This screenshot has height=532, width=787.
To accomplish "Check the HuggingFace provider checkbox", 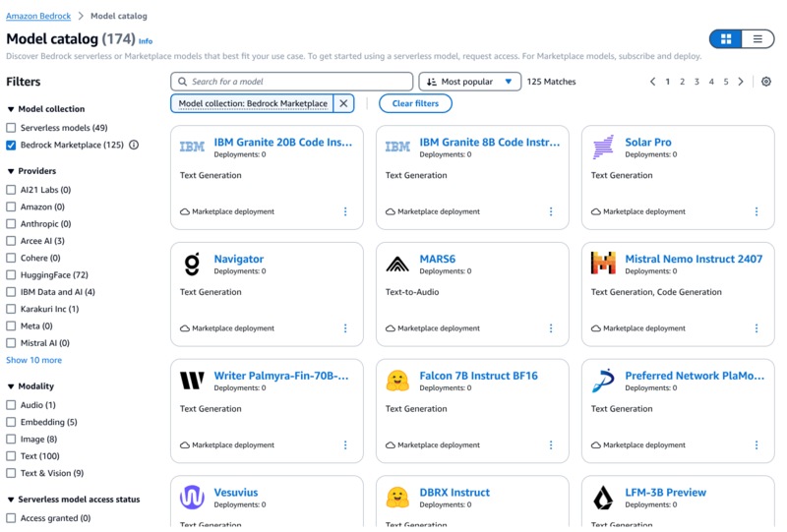I will pos(12,275).
